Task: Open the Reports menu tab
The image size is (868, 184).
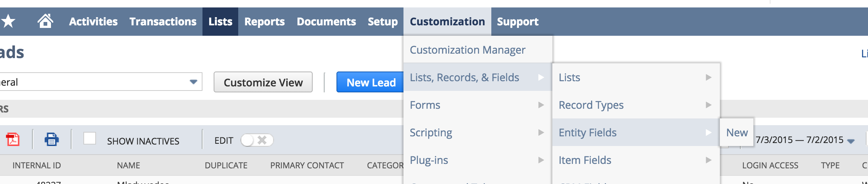Action: click(x=265, y=22)
